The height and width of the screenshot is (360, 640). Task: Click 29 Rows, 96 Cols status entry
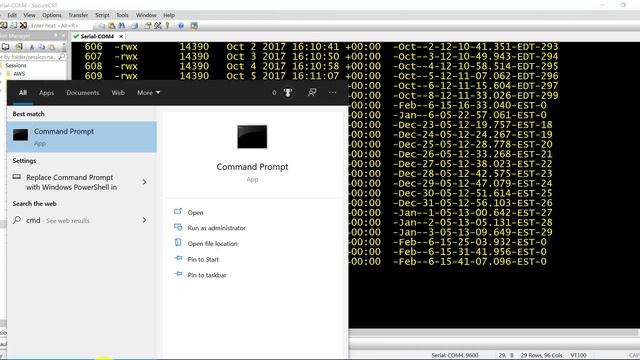541,355
